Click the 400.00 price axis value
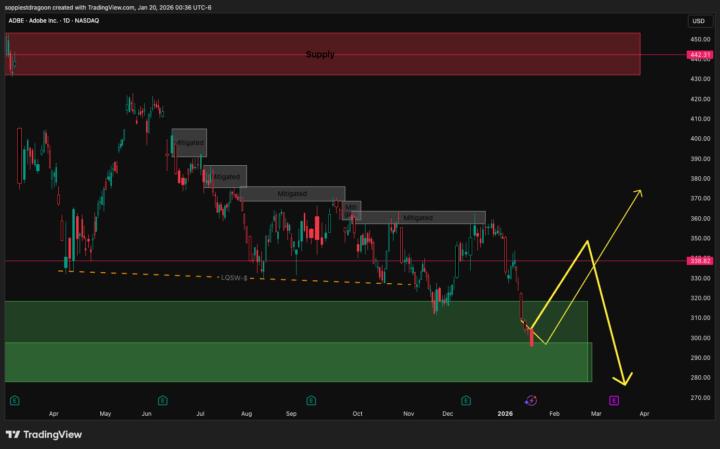The height and width of the screenshot is (449, 720). (700, 139)
